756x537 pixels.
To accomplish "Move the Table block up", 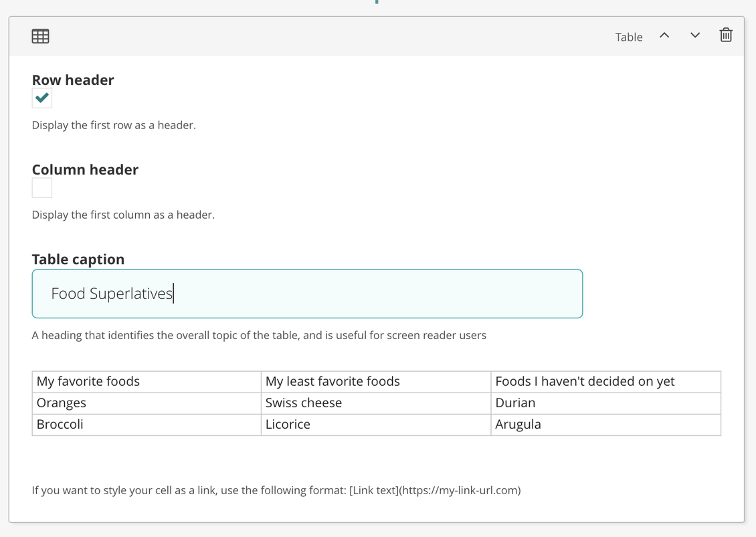I will coord(664,35).
